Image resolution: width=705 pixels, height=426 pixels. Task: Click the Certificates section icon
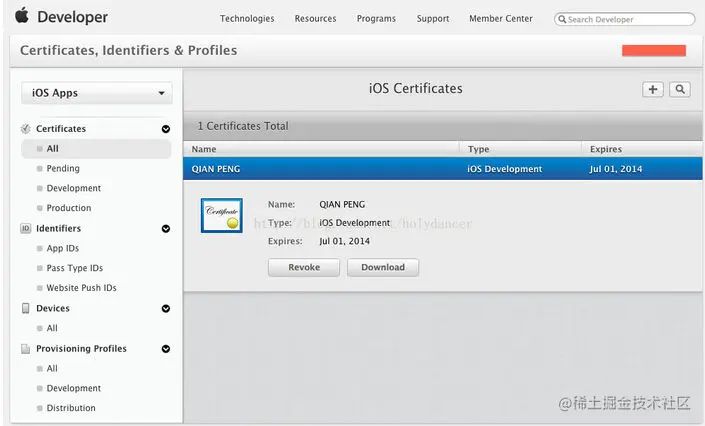tap(26, 129)
